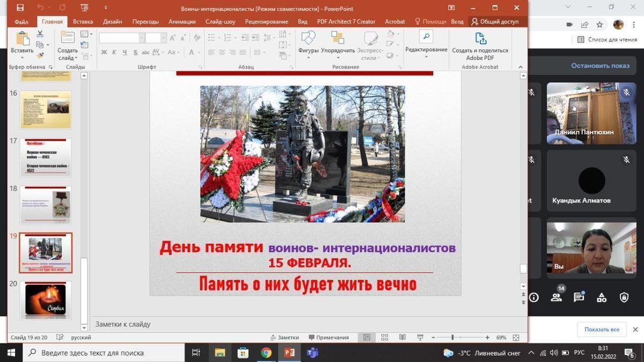Screen dimensions: 644x362
Task: Open Meet chat messages icon
Action: (x=579, y=297)
